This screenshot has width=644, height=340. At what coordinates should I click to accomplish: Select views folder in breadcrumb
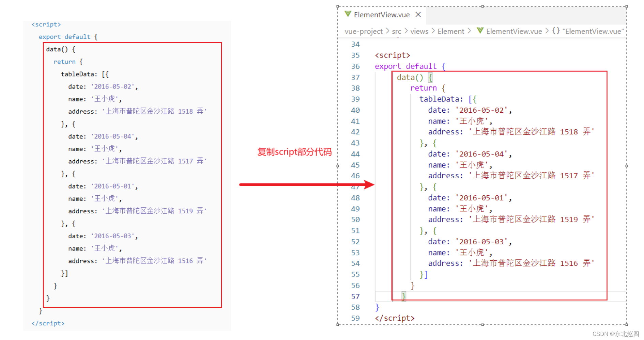click(419, 31)
